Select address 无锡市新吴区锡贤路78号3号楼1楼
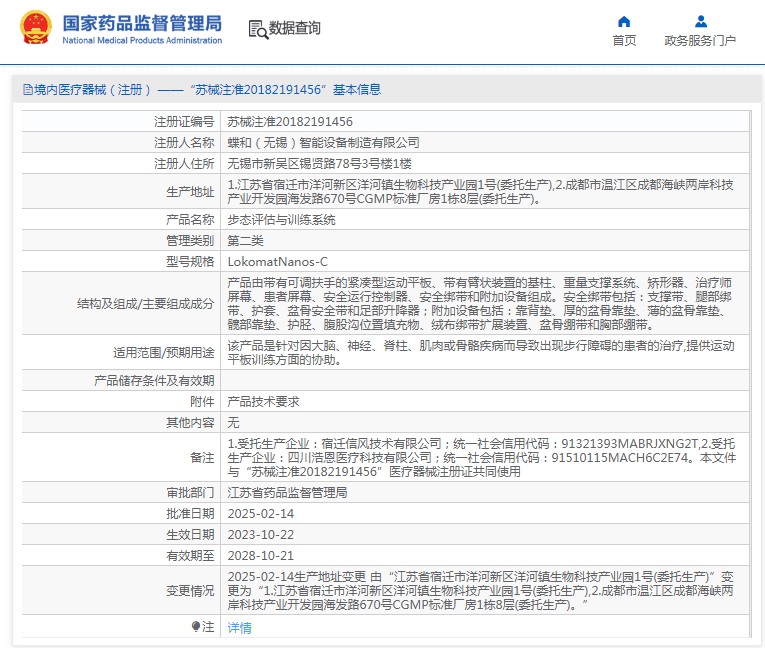 320,163
